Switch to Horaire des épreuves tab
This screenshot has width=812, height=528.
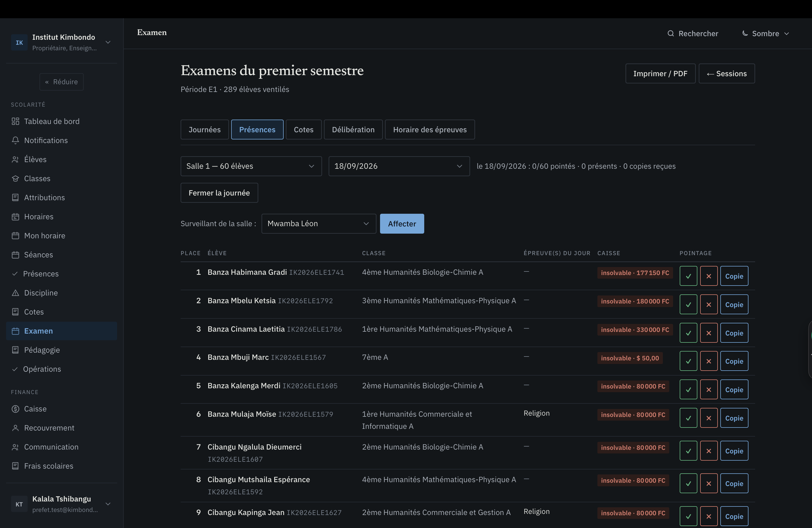tap(430, 130)
